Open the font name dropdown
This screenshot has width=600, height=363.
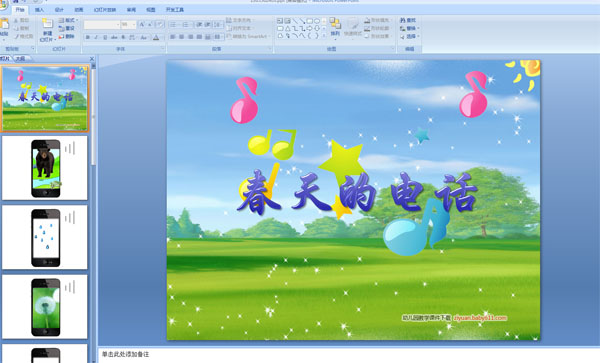click(117, 25)
